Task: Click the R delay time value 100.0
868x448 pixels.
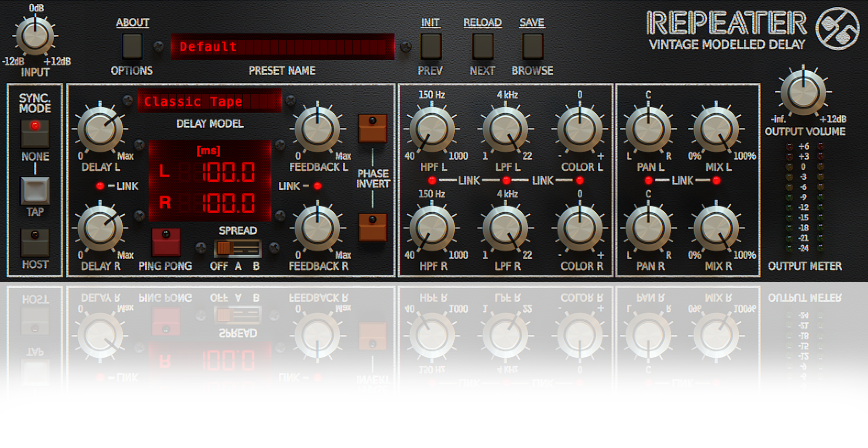Action: tap(228, 202)
